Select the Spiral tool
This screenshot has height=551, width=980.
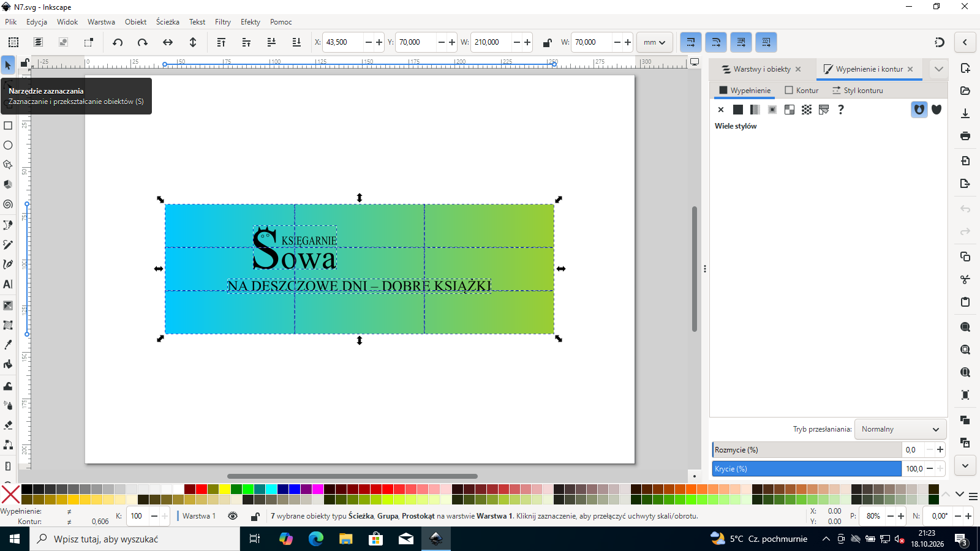(8, 204)
